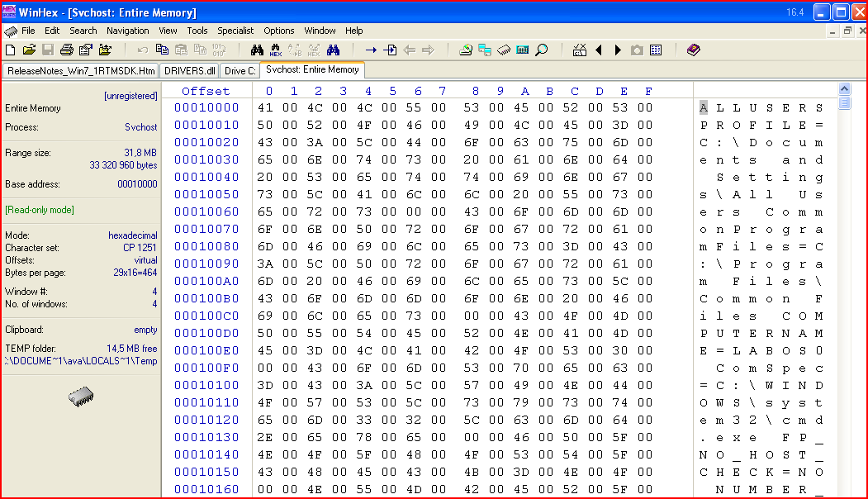Click the CP 1251 character set value

coord(140,248)
